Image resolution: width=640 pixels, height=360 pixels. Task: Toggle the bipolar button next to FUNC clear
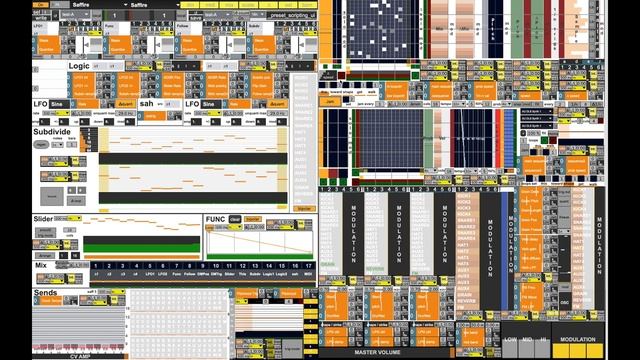click(x=253, y=219)
